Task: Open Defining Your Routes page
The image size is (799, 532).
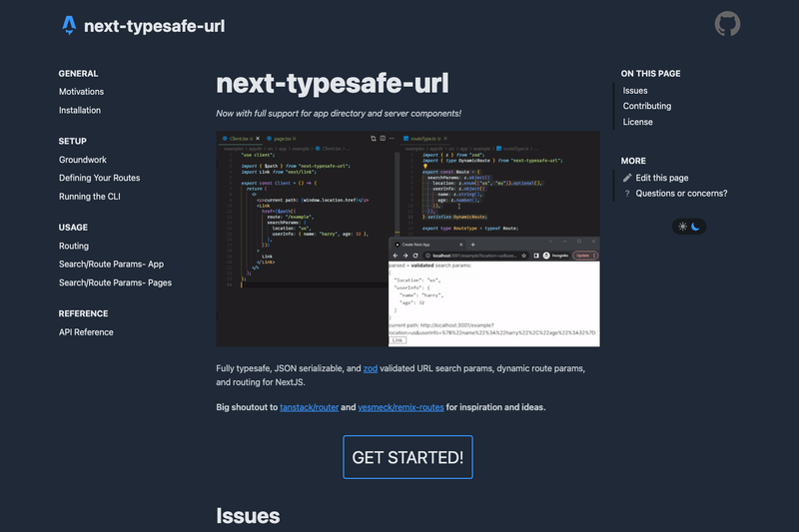Action: coord(99,178)
